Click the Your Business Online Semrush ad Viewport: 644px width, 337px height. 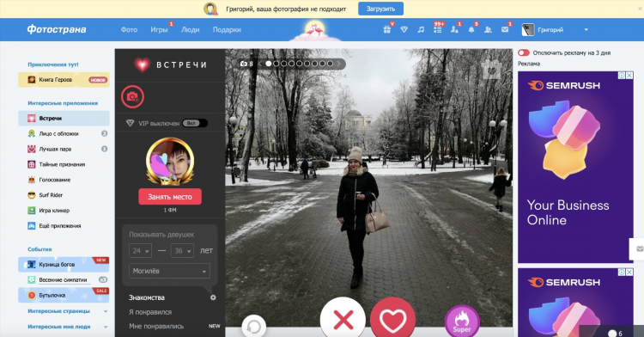[x=575, y=168]
